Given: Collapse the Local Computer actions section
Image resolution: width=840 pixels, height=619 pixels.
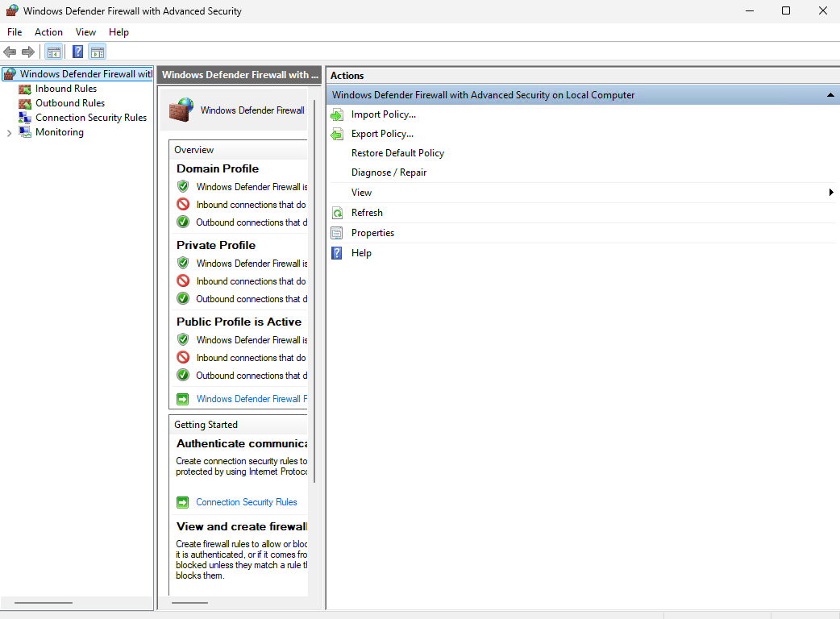Looking at the screenshot, I should pos(830,95).
